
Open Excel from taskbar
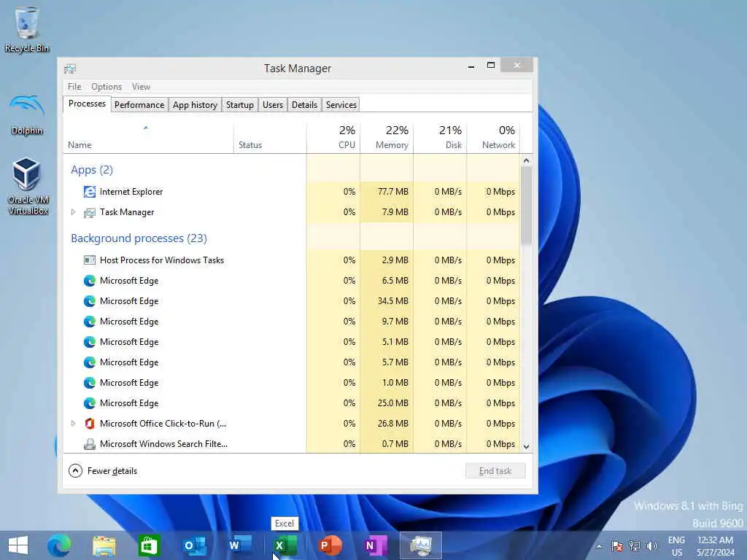pos(284,545)
